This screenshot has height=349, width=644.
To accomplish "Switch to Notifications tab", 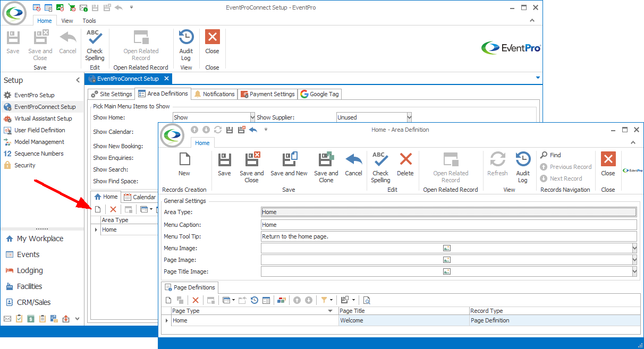I will [214, 94].
